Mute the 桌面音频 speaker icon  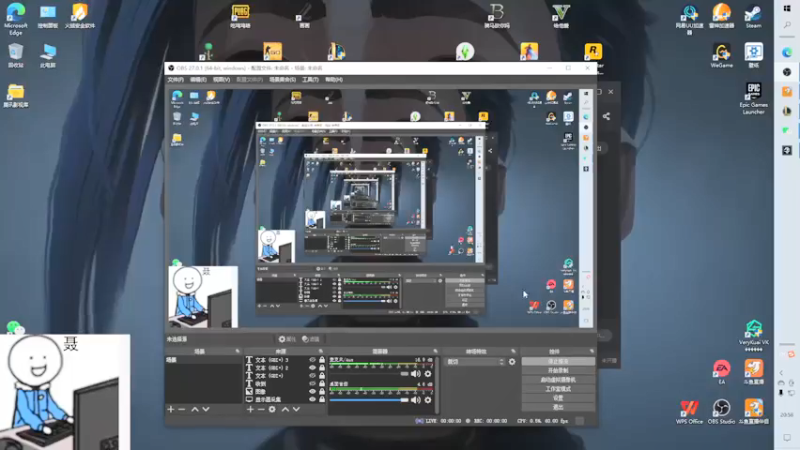pos(416,400)
